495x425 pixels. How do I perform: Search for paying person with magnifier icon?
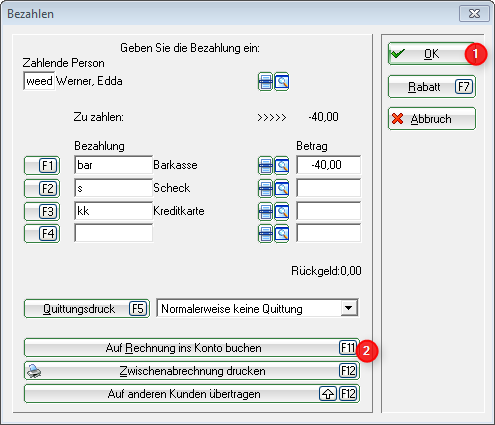coord(282,82)
